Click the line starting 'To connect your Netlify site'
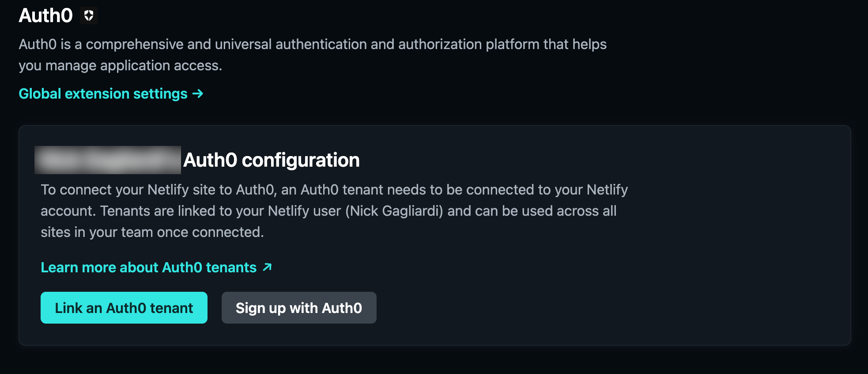The width and height of the screenshot is (868, 374). coord(334,190)
